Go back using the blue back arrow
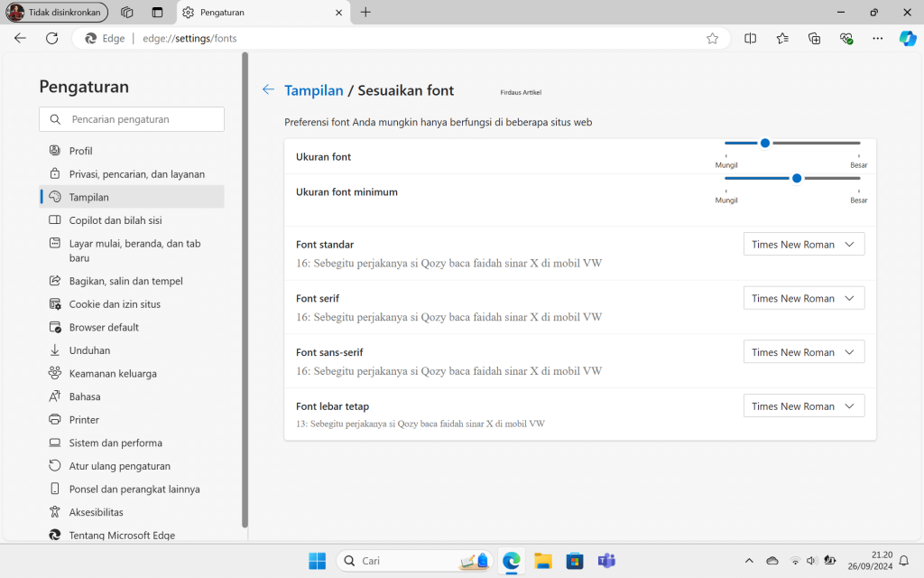The image size is (924, 578). [x=267, y=89]
